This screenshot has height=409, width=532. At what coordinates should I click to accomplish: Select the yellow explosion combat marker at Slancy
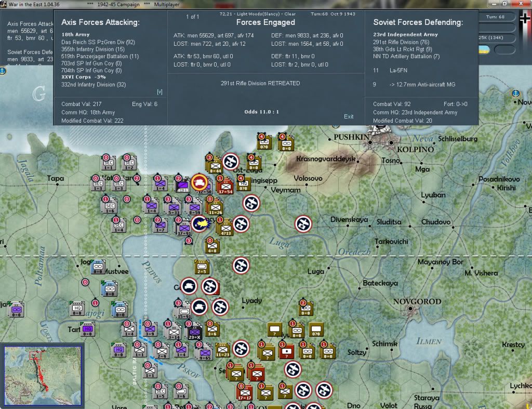pos(200,223)
